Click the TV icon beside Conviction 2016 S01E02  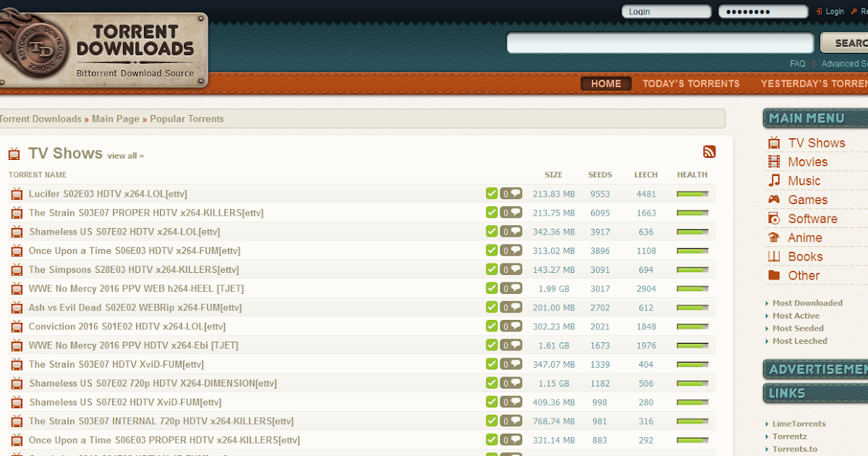click(17, 326)
